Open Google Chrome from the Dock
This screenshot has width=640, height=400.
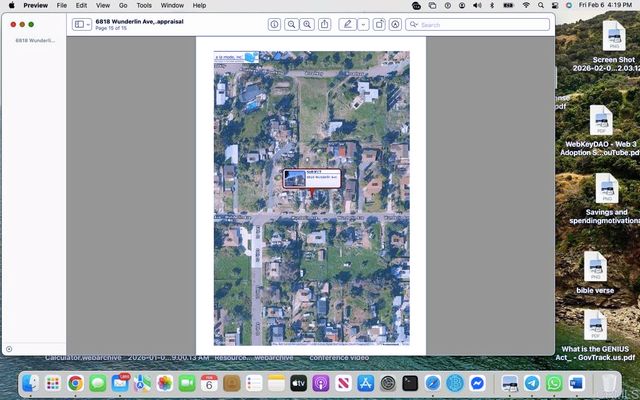[x=76, y=383]
